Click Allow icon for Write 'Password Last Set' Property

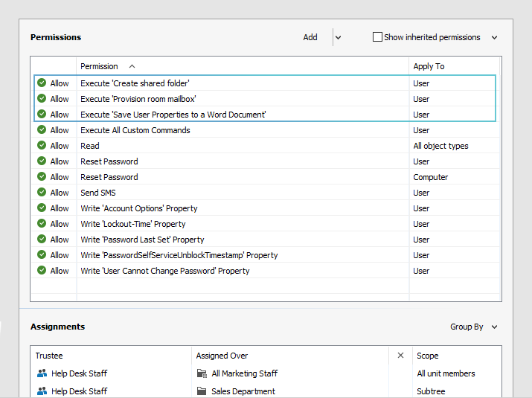pos(42,239)
